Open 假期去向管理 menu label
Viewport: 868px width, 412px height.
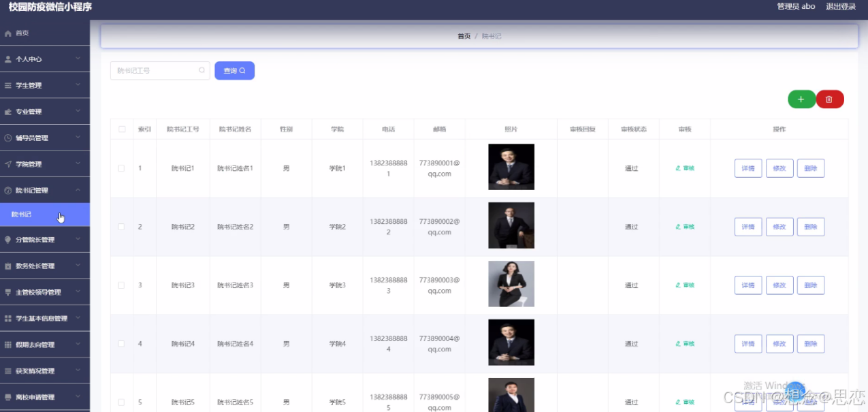point(35,345)
